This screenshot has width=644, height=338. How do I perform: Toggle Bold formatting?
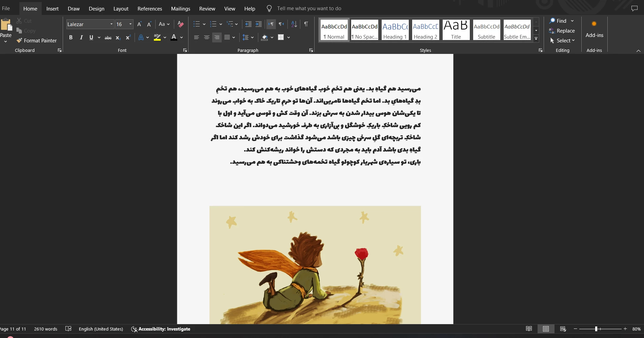pyautogui.click(x=71, y=38)
